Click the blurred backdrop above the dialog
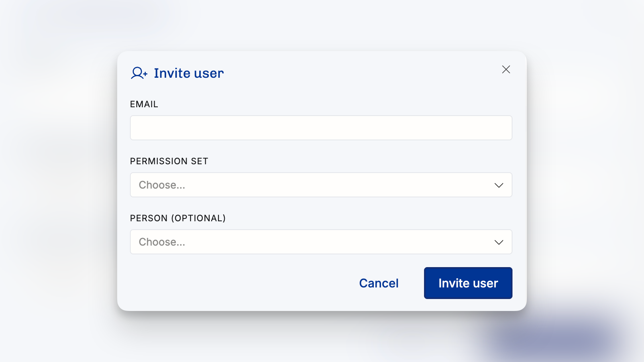This screenshot has height=362, width=644. (319, 24)
